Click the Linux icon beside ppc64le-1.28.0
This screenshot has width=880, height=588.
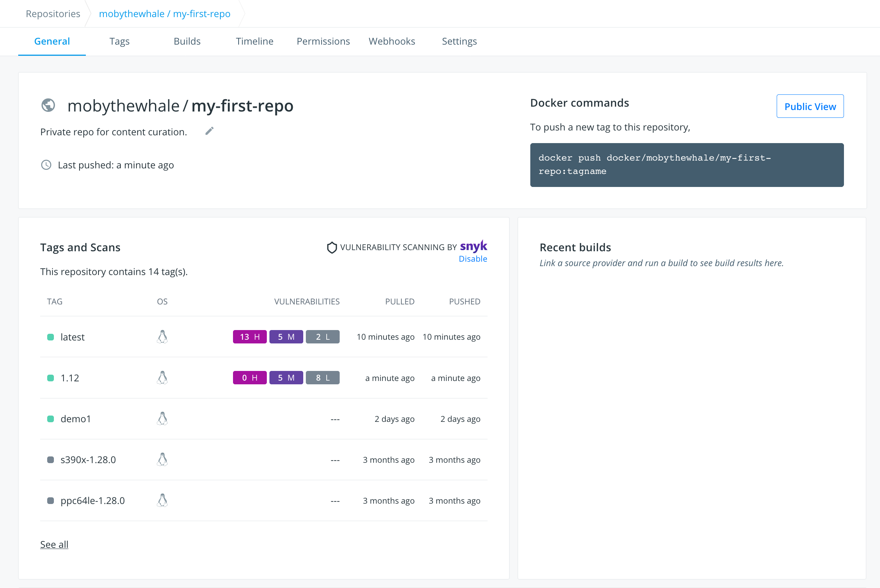(162, 500)
